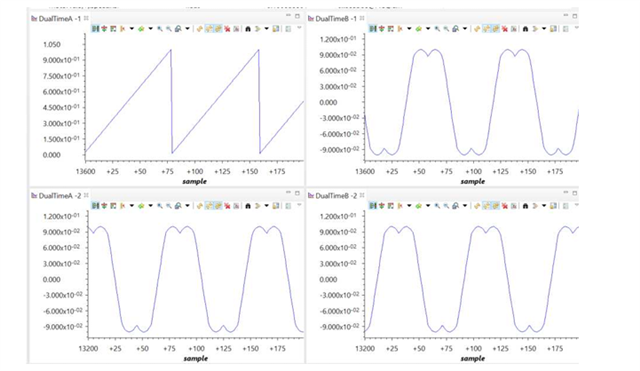
Task: Switch to the DualTimeA -2 graph tab
Action: pos(60,195)
